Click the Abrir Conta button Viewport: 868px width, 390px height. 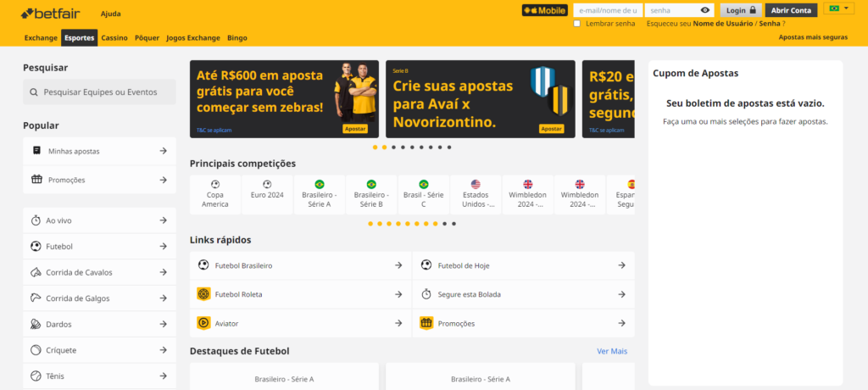[791, 10]
